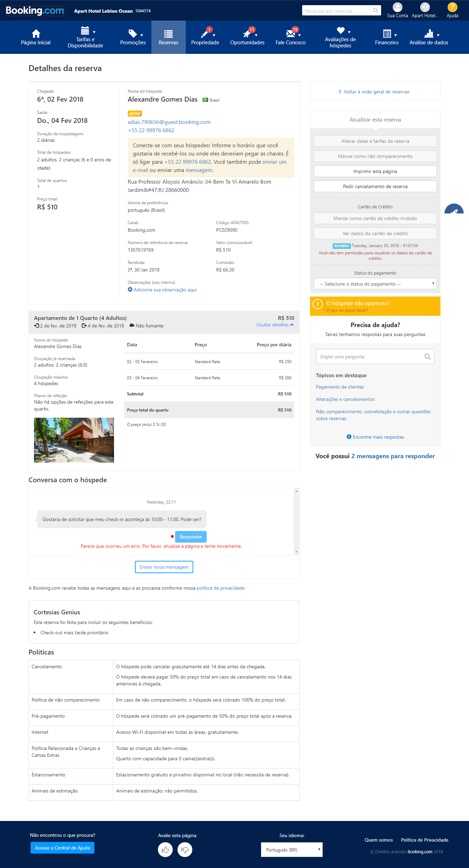Image resolution: width=469 pixels, height=868 pixels.
Task: Open the Financeiro menu
Action: 387,37
